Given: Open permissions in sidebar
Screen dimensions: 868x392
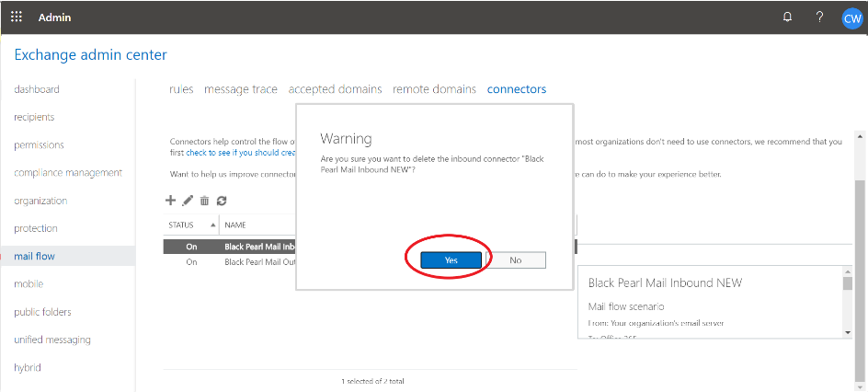Looking at the screenshot, I should [39, 145].
